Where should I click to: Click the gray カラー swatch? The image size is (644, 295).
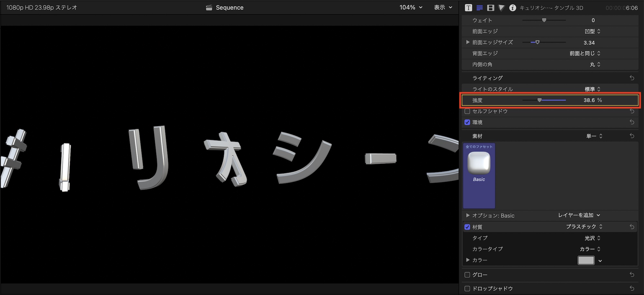pyautogui.click(x=586, y=260)
